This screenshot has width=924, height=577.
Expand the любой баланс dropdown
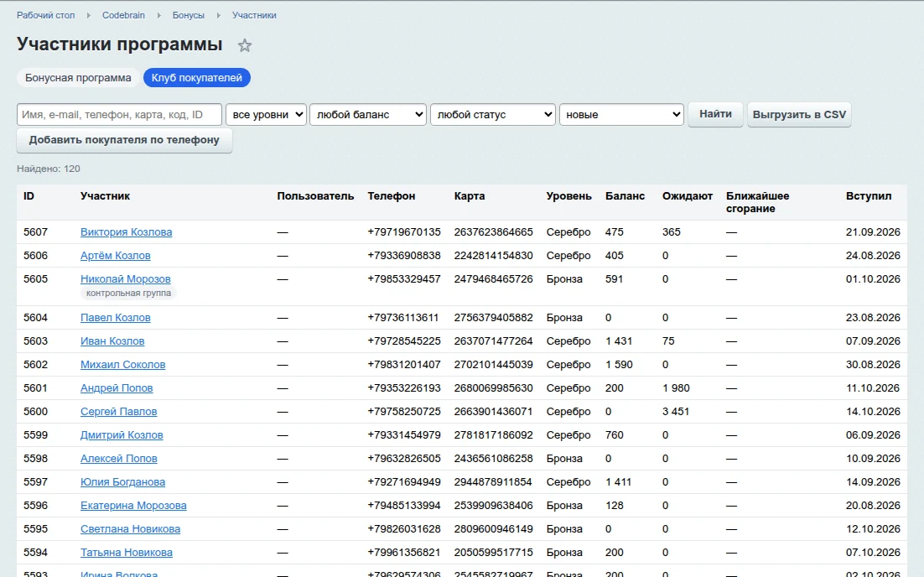368,114
